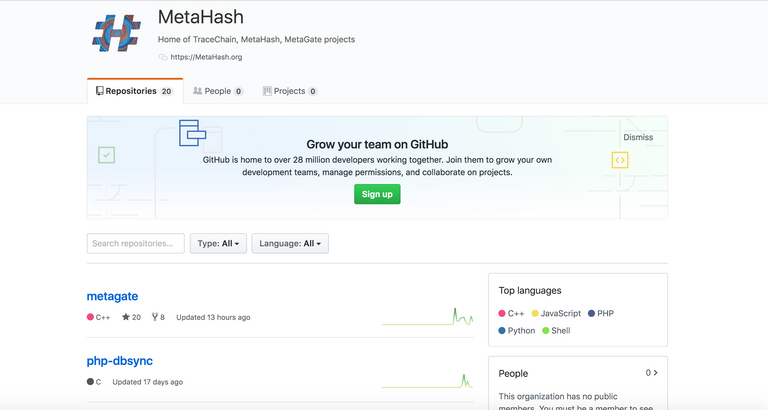Switch to the People tab
Image resolution: width=768 pixels, height=410 pixels.
pos(218,91)
